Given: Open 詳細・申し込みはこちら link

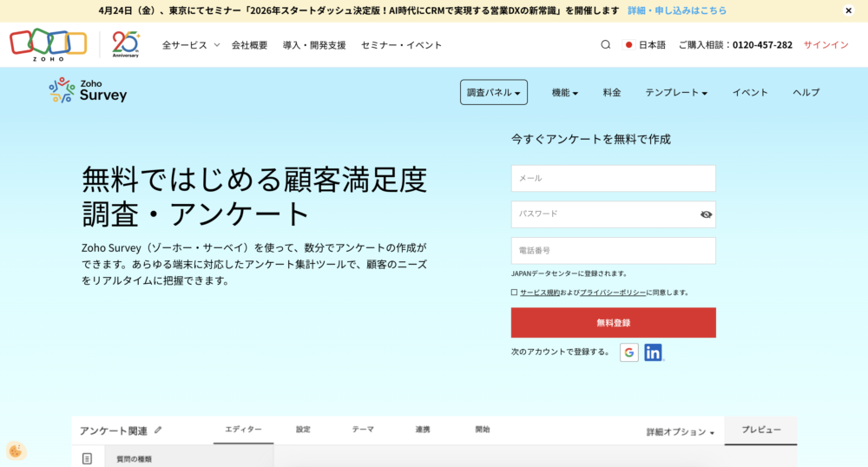Looking at the screenshot, I should pyautogui.click(x=677, y=10).
